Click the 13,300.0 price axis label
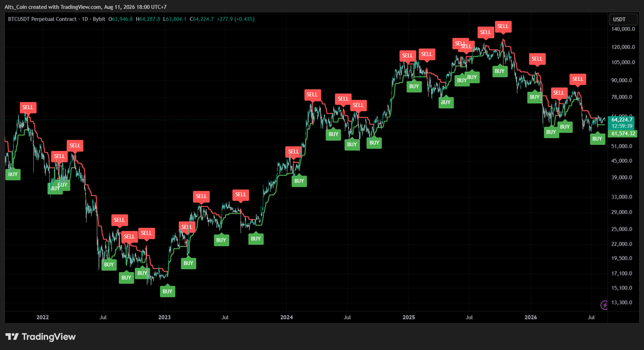 (622, 303)
